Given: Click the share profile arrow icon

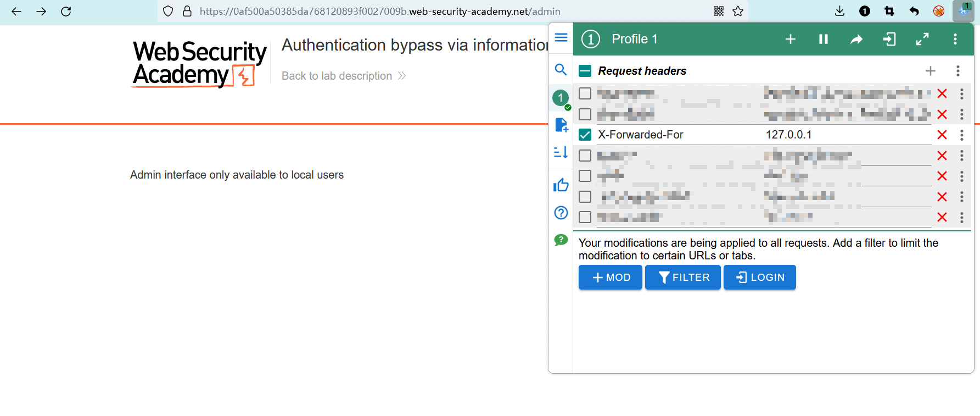Looking at the screenshot, I should (856, 39).
